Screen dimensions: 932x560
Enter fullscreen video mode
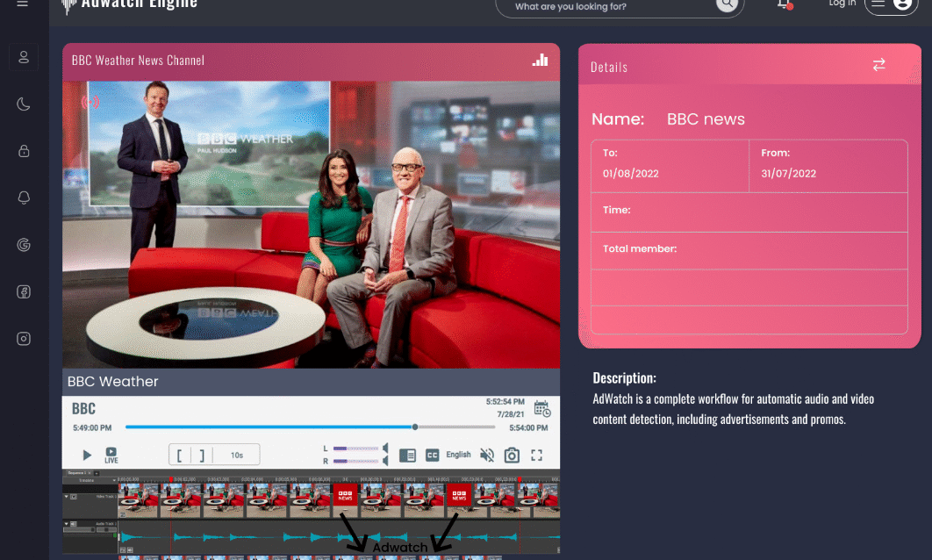[537, 456]
